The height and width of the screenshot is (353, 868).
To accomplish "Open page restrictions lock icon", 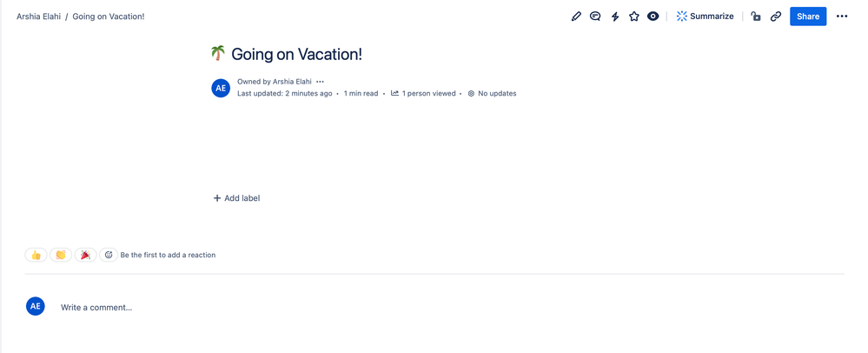I will pos(756,17).
